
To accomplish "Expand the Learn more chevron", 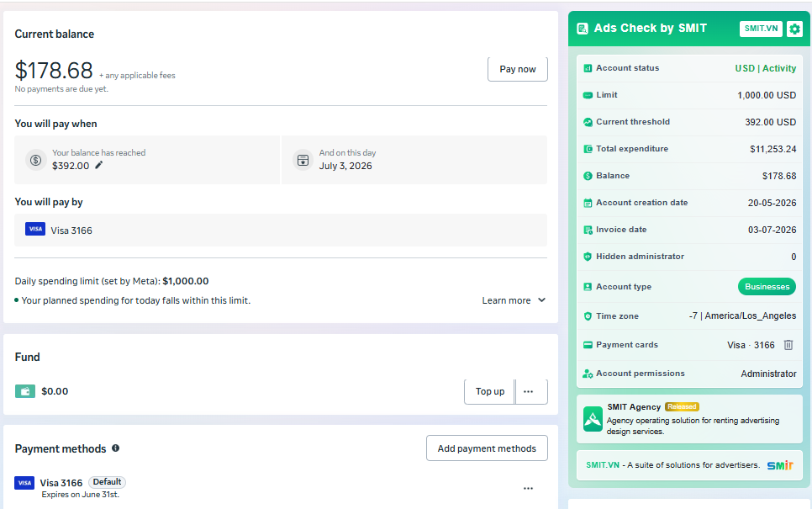I will pos(541,300).
